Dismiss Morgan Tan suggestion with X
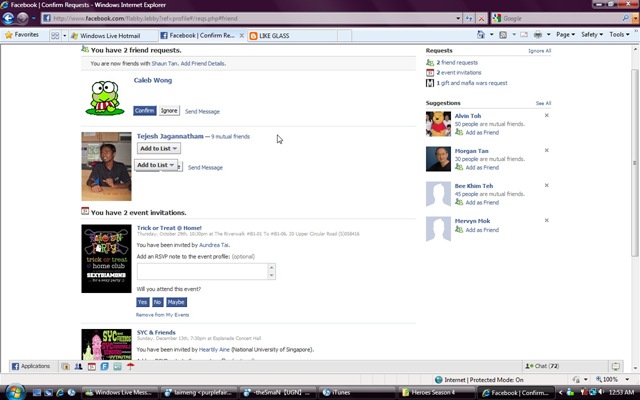The height and width of the screenshot is (400, 640). [547, 150]
